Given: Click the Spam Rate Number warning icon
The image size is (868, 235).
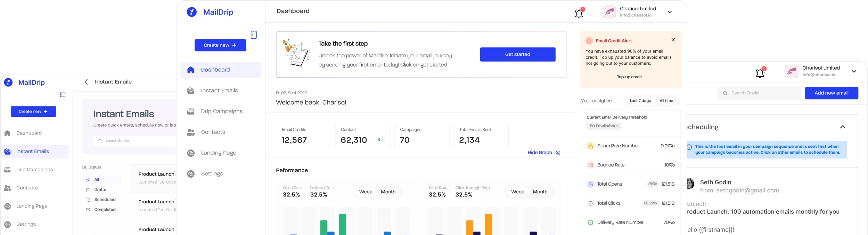Looking at the screenshot, I should 590,146.
